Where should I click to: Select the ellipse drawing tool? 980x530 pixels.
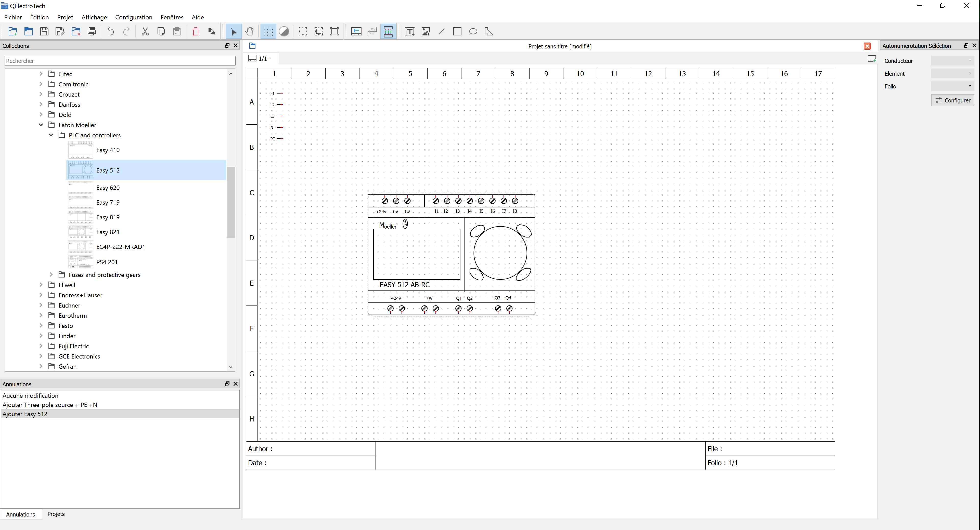[x=473, y=32]
